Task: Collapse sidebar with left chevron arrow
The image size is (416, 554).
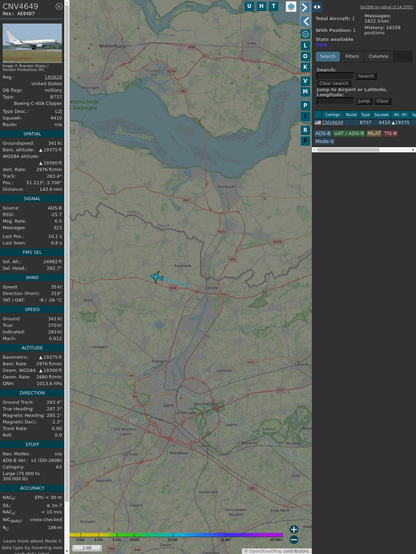Action: (x=305, y=21)
